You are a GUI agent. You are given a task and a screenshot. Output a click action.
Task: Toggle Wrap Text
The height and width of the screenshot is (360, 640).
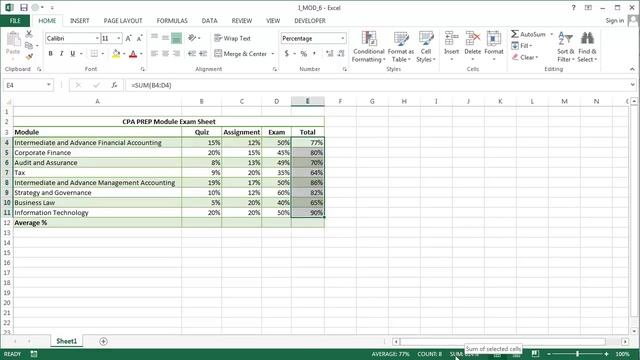232,38
